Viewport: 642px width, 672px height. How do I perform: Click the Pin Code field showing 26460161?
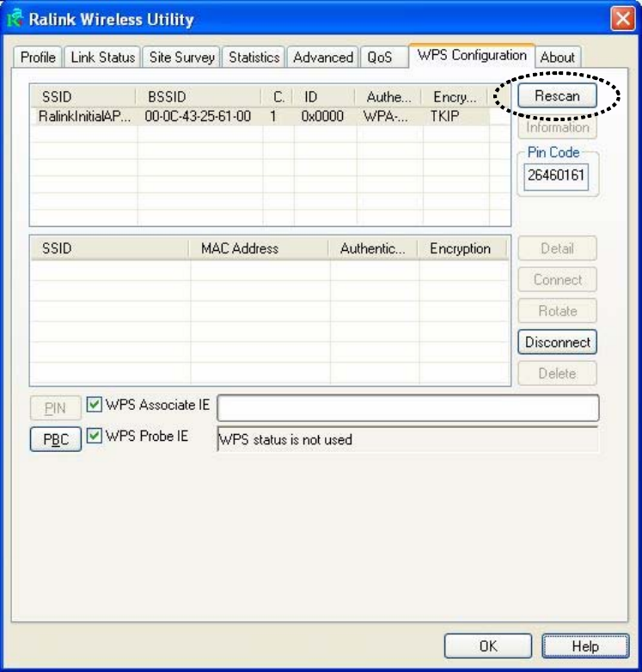tap(556, 175)
